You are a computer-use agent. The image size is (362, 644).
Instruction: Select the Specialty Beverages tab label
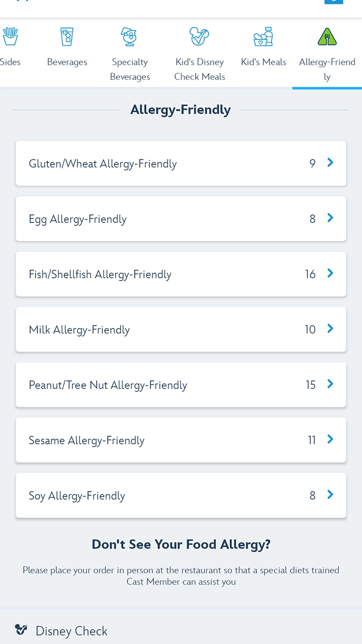130,69
